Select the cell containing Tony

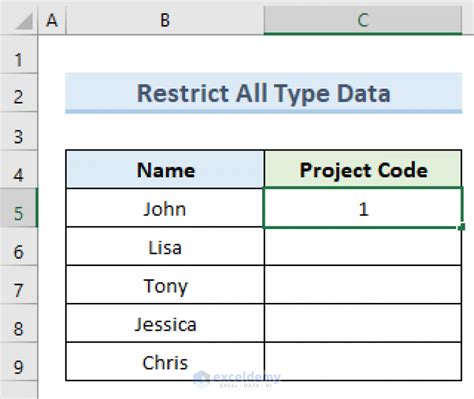pos(165,285)
